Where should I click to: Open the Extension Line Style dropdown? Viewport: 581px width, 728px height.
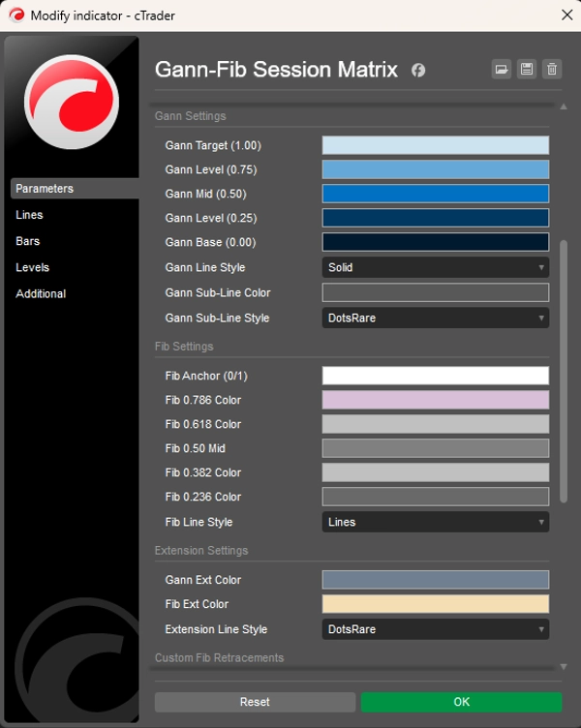pos(435,629)
